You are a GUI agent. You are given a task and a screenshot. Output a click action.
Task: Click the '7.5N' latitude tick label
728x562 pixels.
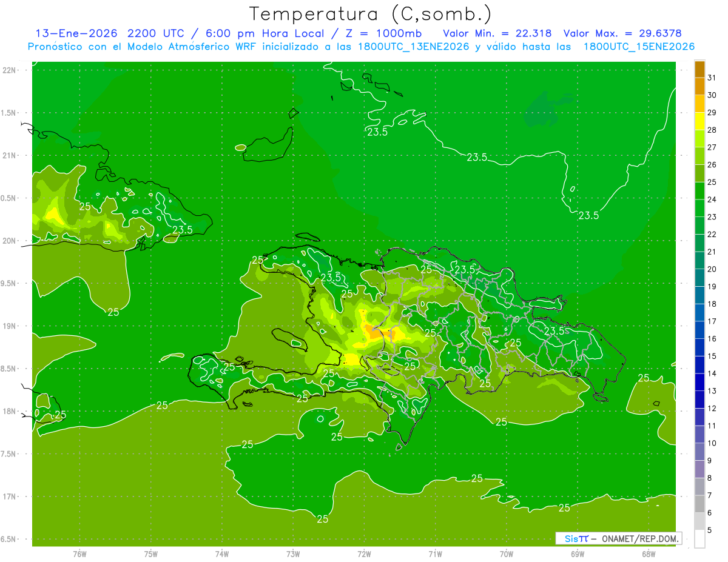(x=9, y=454)
